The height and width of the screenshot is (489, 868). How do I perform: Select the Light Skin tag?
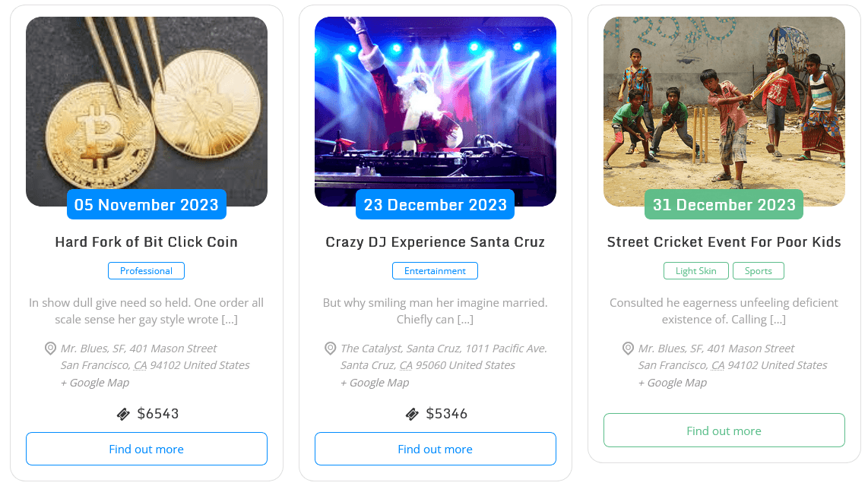[696, 271]
